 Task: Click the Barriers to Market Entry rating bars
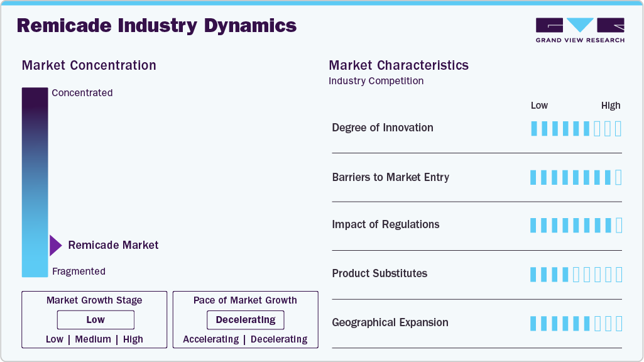coord(576,177)
